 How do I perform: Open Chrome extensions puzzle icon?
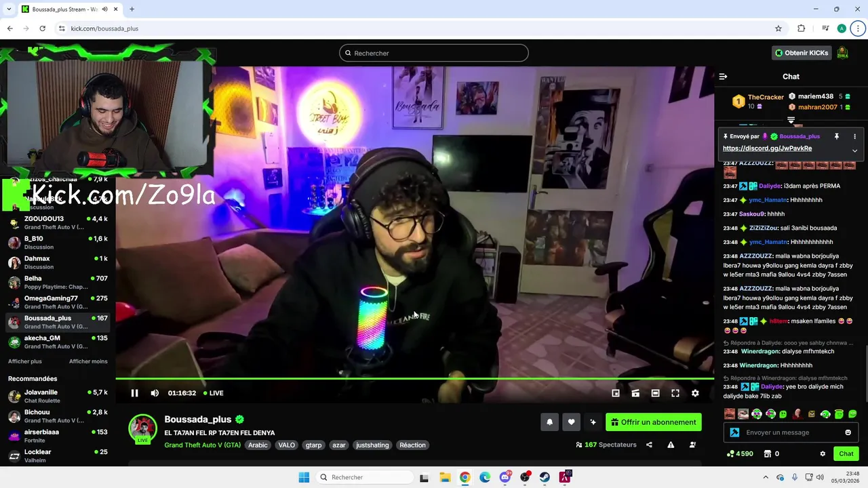pos(801,28)
